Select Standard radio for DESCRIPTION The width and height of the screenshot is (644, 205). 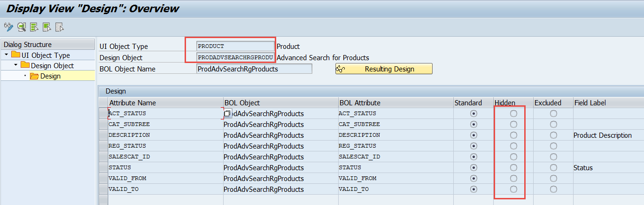click(473, 135)
